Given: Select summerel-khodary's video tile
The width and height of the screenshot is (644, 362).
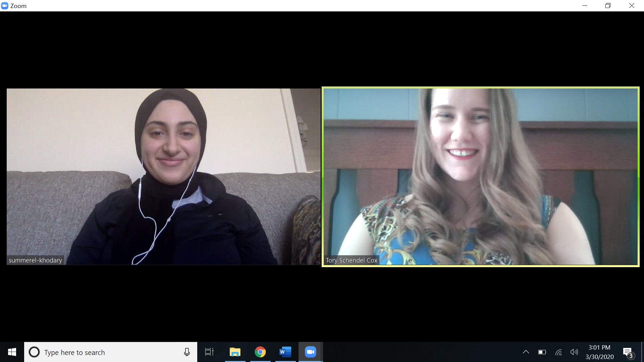Looking at the screenshot, I should point(164,177).
